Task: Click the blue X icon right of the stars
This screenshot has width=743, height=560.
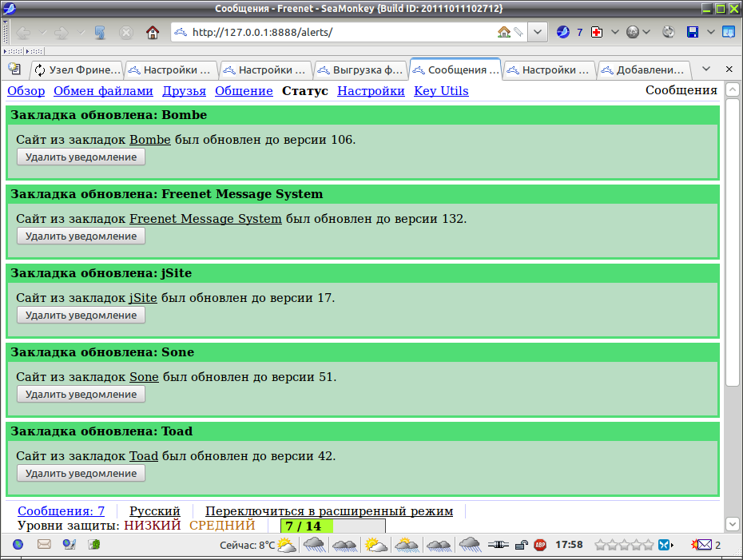Action: 665,545
